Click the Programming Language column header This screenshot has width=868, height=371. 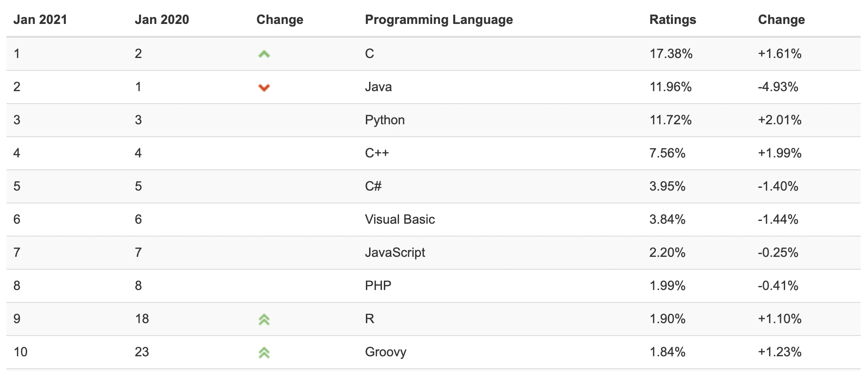[x=439, y=20]
